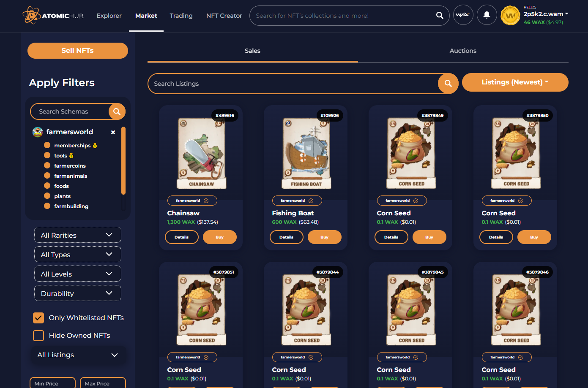Image resolution: width=588 pixels, height=388 pixels.
Task: Check Hide Owned NFTs checkbox
Action: coord(38,336)
